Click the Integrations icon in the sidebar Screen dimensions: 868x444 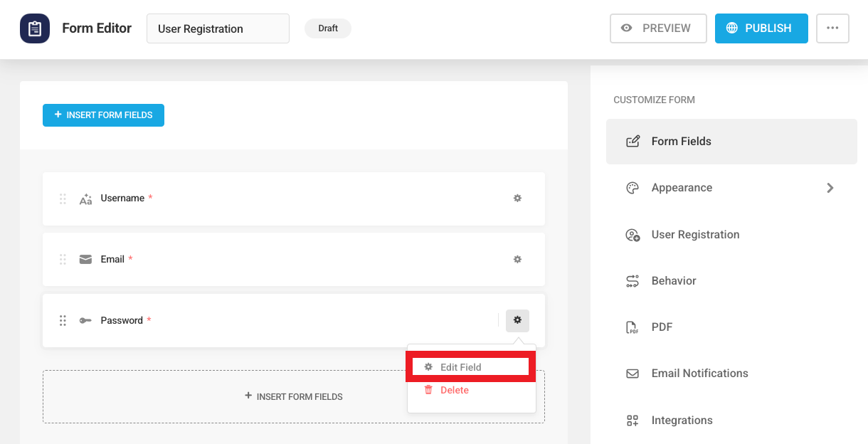tap(633, 420)
